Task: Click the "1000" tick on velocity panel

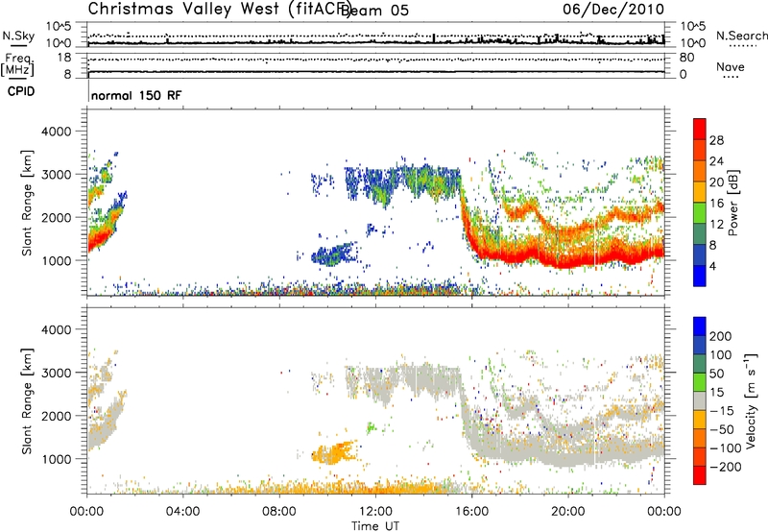Action: (56, 459)
